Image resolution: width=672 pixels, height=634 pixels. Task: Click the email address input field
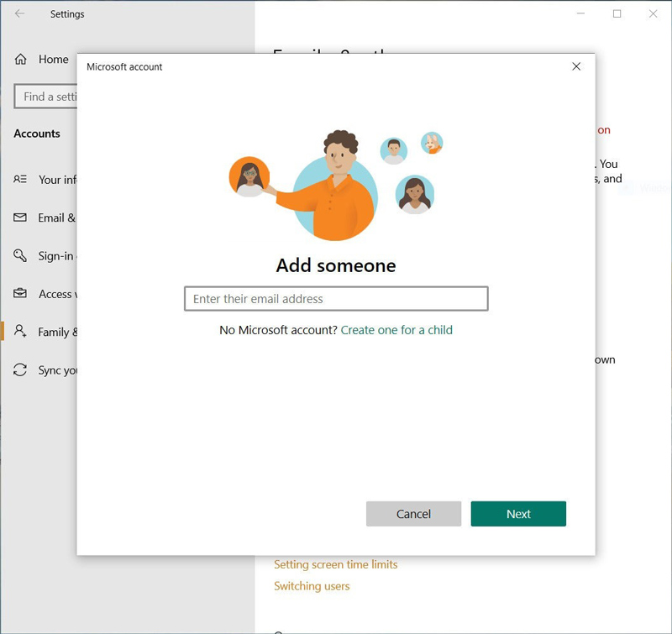[334, 298]
